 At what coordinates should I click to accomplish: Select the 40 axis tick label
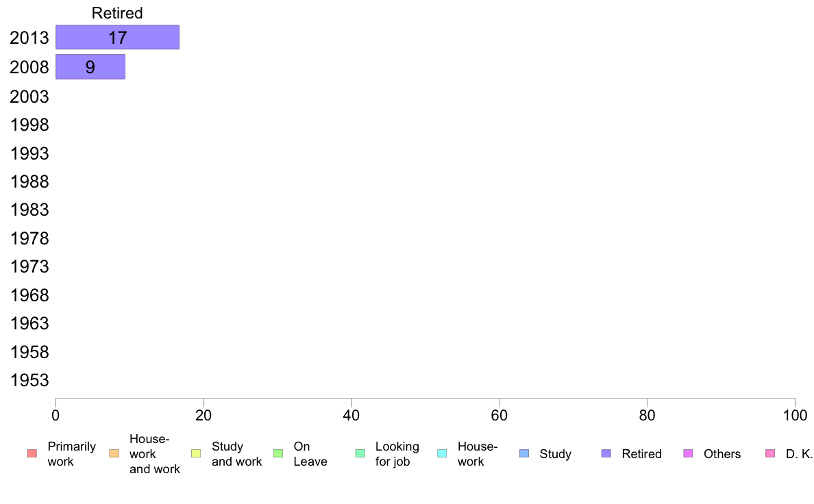click(351, 415)
